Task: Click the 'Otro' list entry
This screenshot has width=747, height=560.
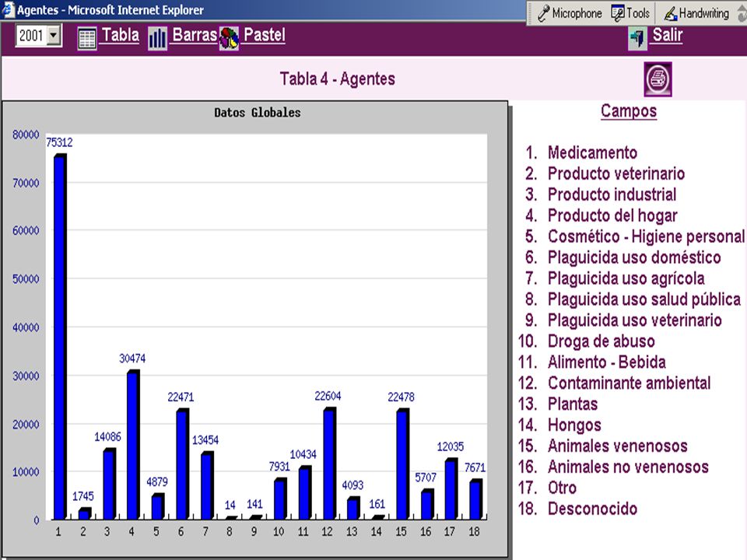Action: (x=562, y=488)
